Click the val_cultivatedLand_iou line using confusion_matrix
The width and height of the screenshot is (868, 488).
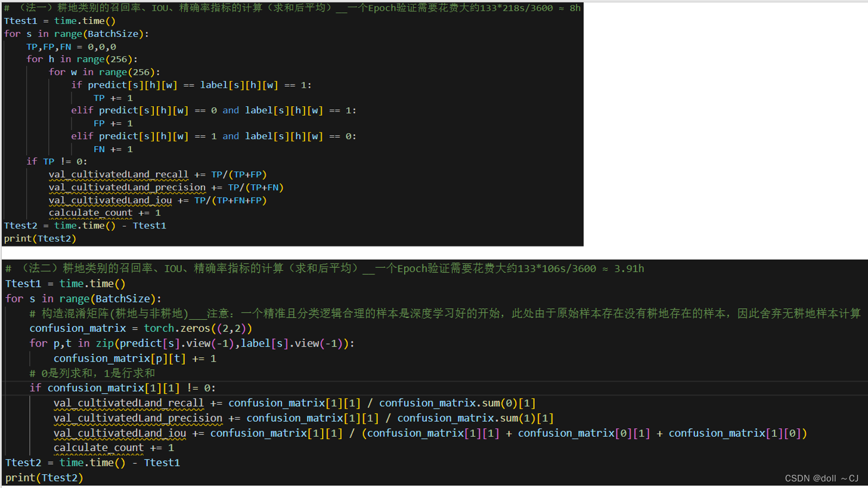click(430, 433)
